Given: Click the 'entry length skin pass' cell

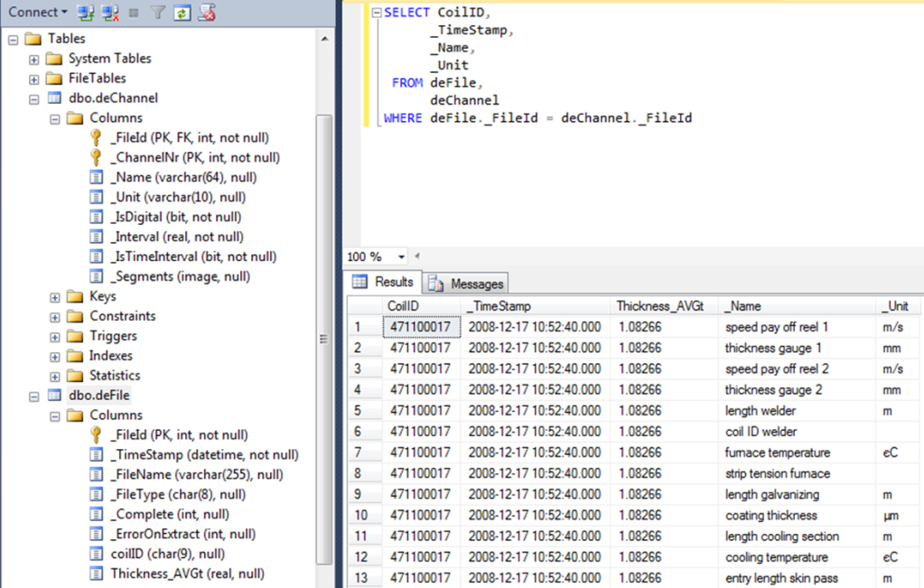Looking at the screenshot, I should [797, 578].
